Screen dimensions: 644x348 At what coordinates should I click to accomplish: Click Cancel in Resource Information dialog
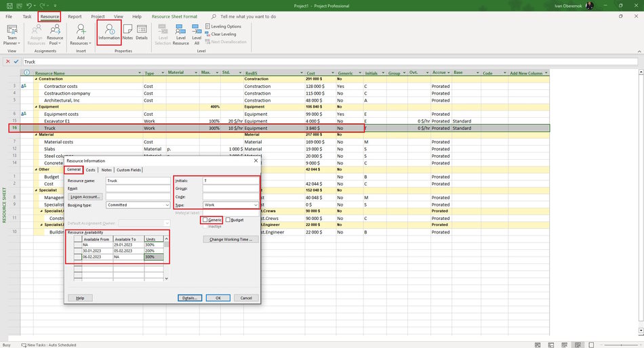(246, 298)
